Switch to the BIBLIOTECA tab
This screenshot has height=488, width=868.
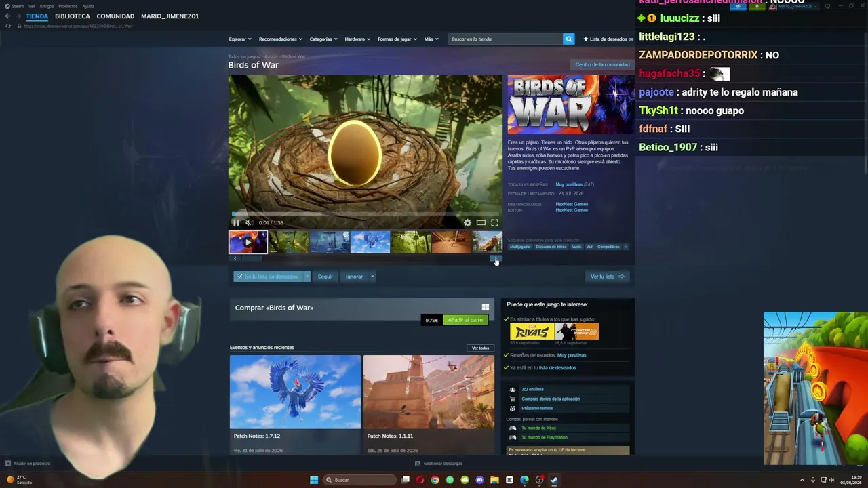pyautogui.click(x=73, y=16)
